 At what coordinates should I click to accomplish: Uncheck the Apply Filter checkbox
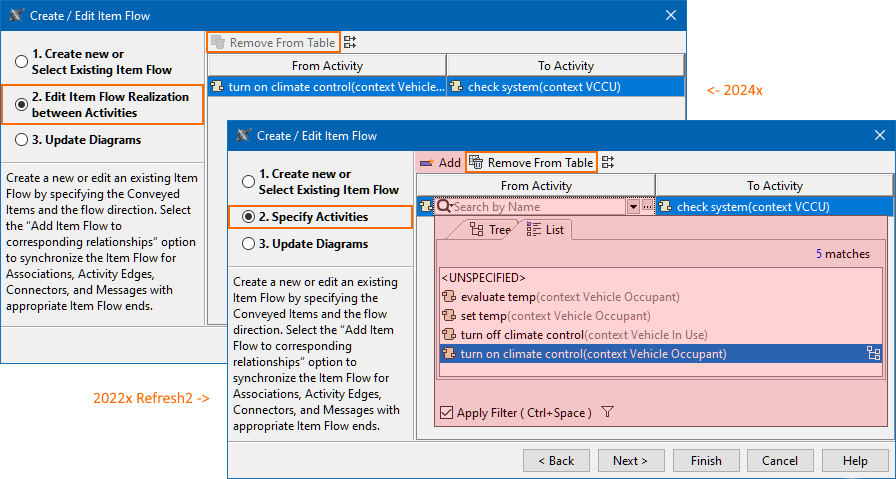pyautogui.click(x=446, y=413)
